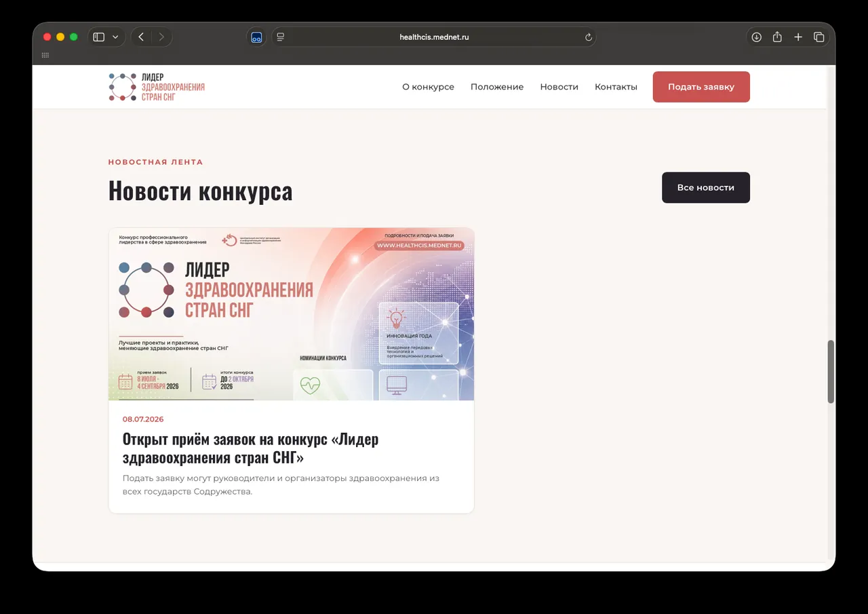This screenshot has height=614, width=868.
Task: Go back to the previous page
Action: click(x=141, y=37)
